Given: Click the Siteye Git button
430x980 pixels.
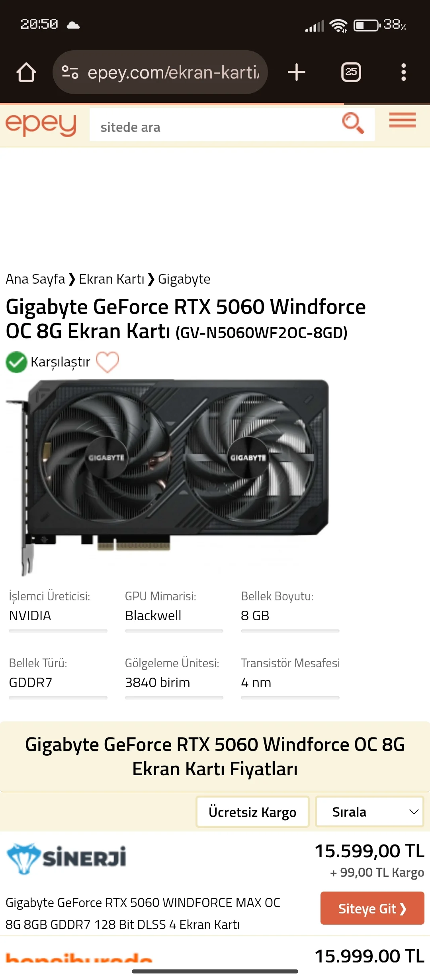Looking at the screenshot, I should pyautogui.click(x=372, y=908).
